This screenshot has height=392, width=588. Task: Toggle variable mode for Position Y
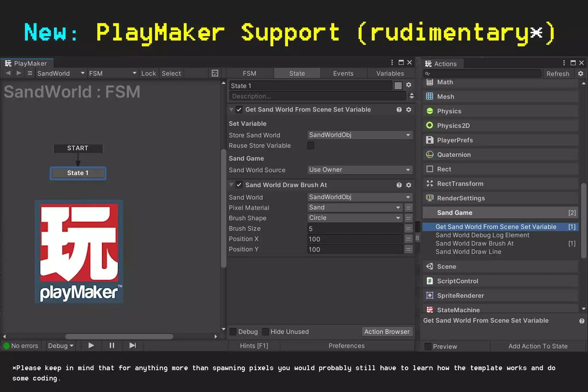pos(408,249)
